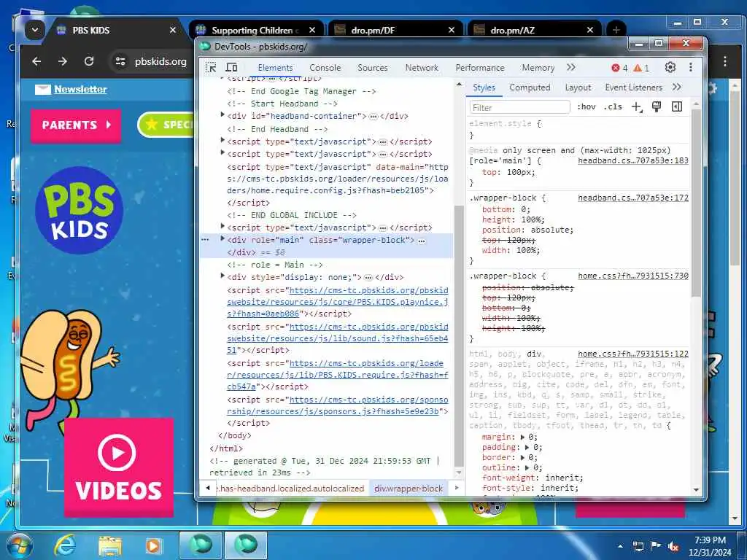Open the Windows Start button
Image resolution: width=747 pixels, height=560 pixels.
(x=20, y=545)
